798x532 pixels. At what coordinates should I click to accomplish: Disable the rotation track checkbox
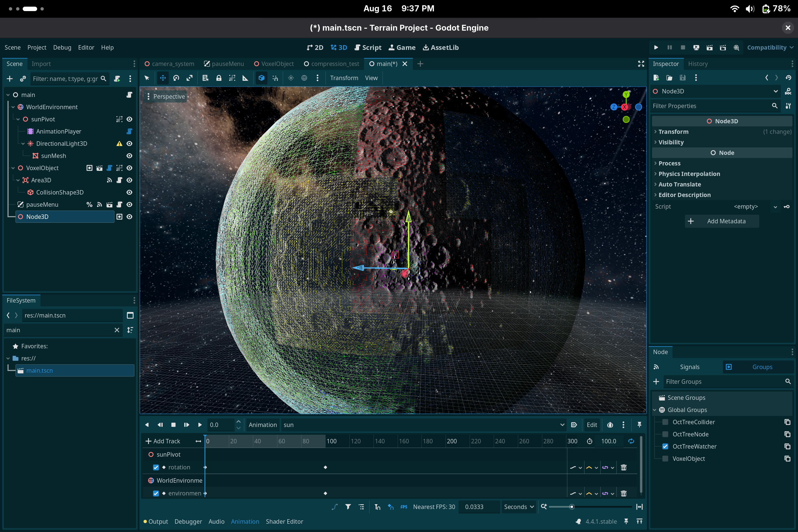click(156, 467)
